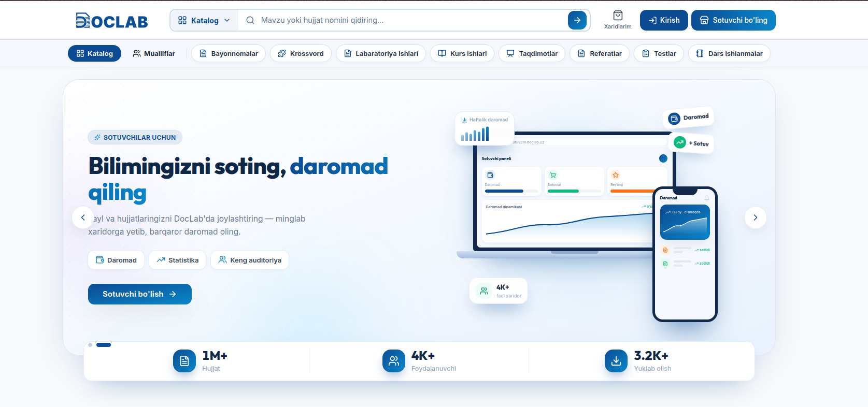
Task: Open Kurs ishlari category
Action: pyautogui.click(x=462, y=53)
